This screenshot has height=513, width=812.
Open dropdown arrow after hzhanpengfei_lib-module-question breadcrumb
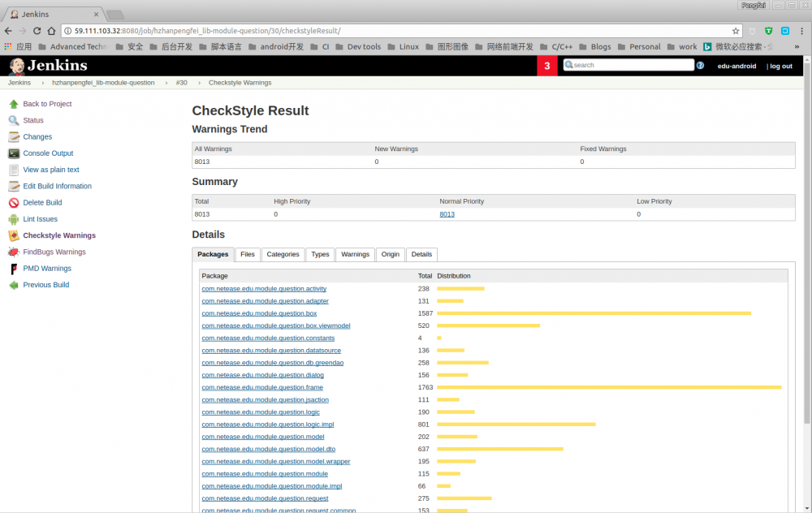pyautogui.click(x=166, y=83)
